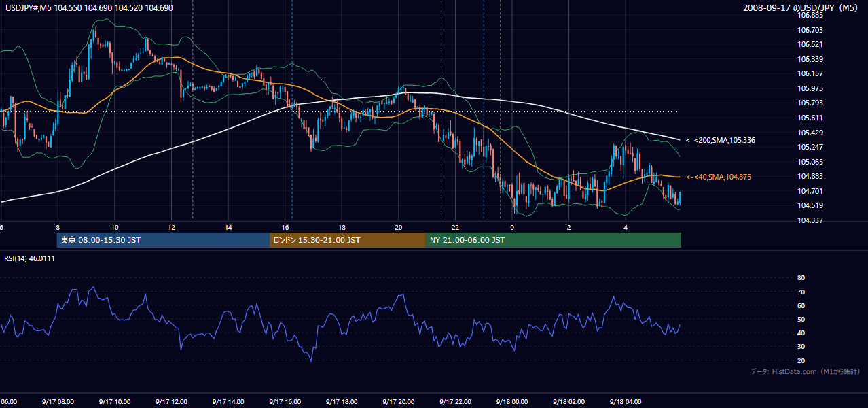This screenshot has height=408, width=868.
Task: Click the 2008-09-17 のUSD/JPY（M5） chart title
Action: pyautogui.click(x=801, y=7)
